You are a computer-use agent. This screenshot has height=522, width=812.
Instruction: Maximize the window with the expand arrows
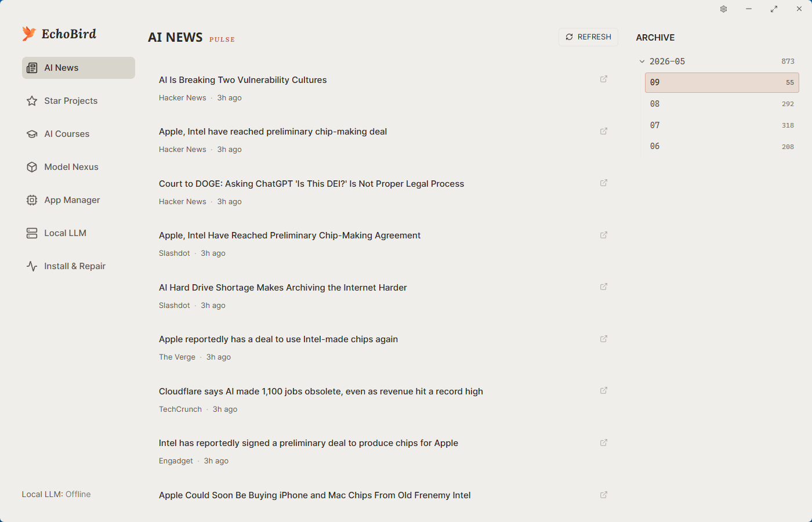click(774, 9)
